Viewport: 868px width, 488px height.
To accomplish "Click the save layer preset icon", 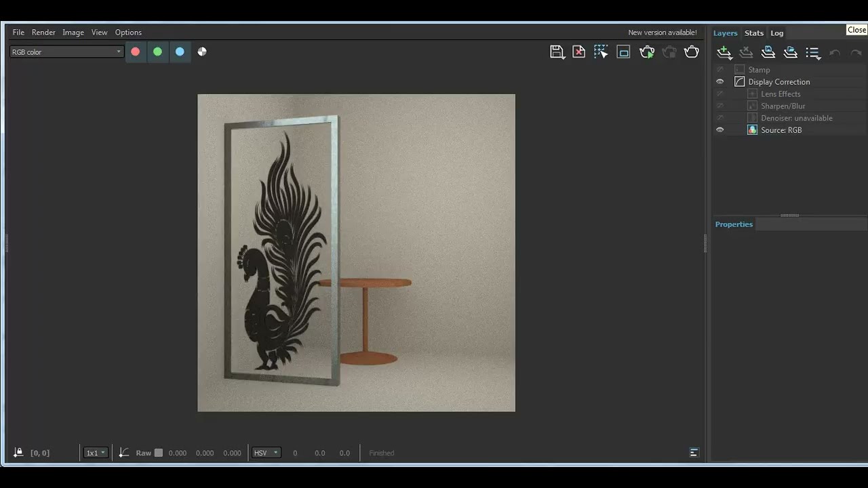I will 768,52.
